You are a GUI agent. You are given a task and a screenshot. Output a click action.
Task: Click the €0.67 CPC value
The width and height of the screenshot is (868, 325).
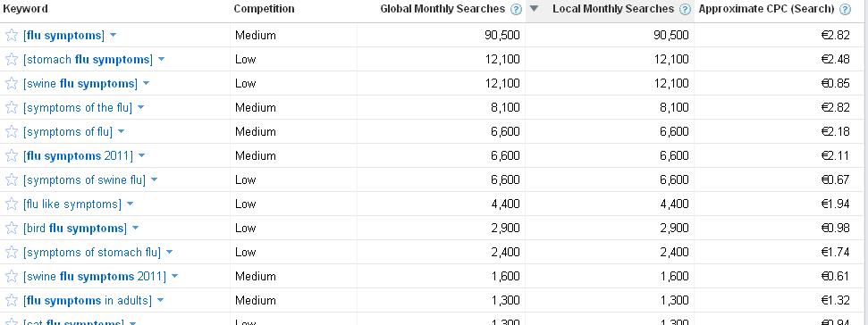835,179
